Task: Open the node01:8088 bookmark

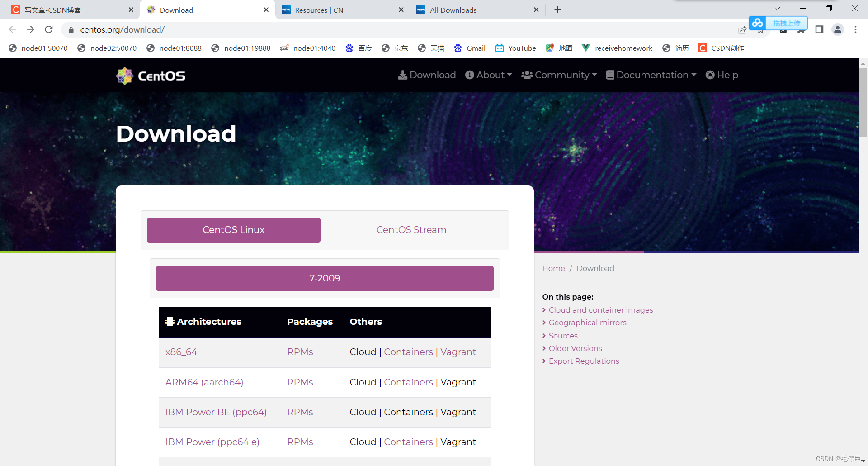Action: pyautogui.click(x=175, y=48)
